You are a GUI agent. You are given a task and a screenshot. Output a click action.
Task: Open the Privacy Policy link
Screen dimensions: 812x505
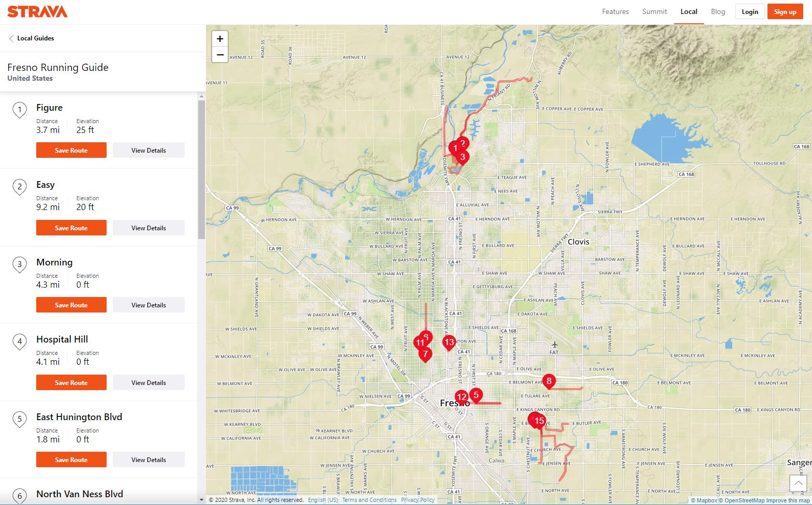pos(418,500)
